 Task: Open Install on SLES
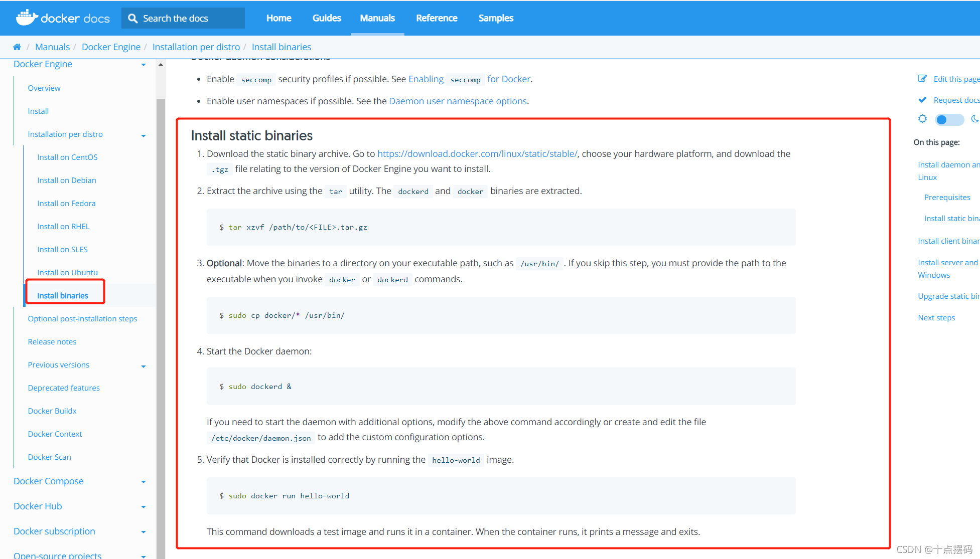pyautogui.click(x=62, y=249)
